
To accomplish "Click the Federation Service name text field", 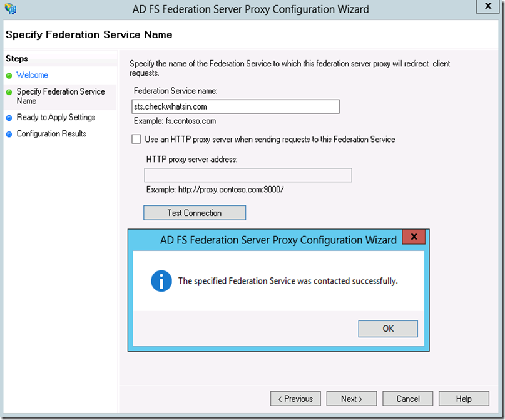I will [235, 106].
